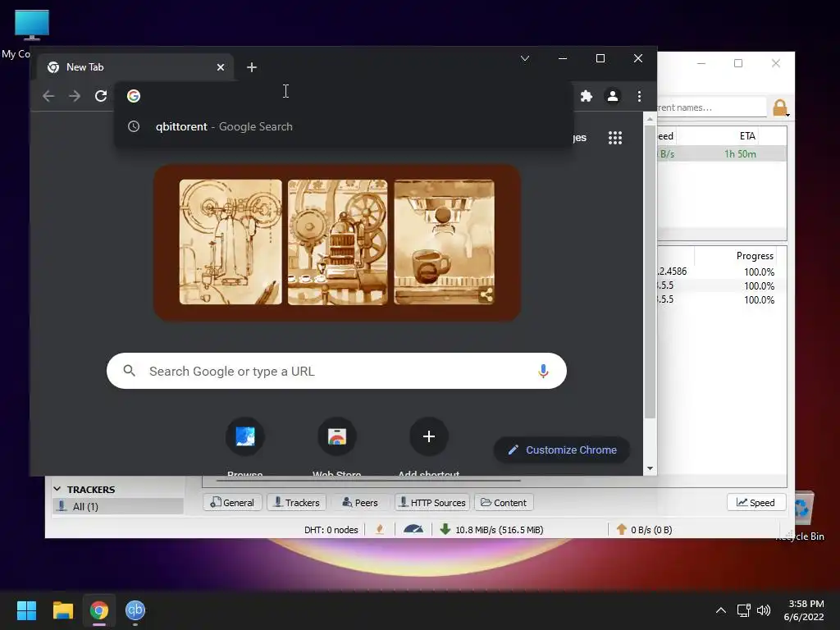
Task: Open Chrome tab search chevron
Action: tap(525, 58)
